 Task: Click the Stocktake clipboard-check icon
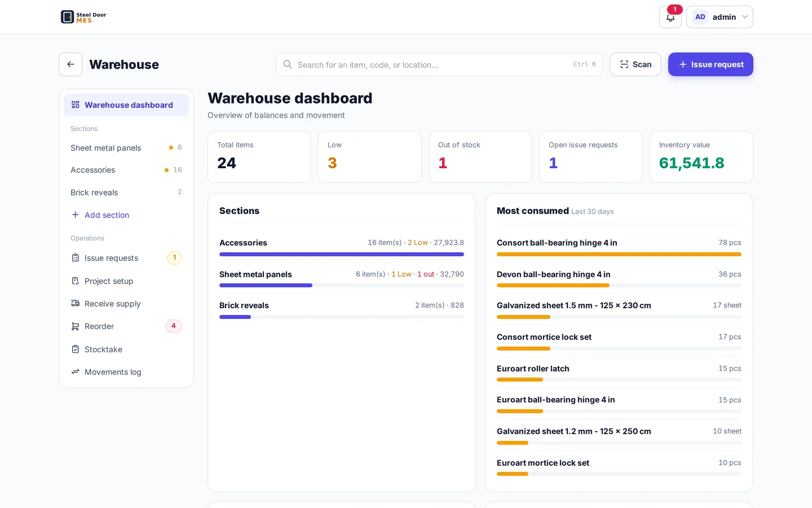[75, 350]
